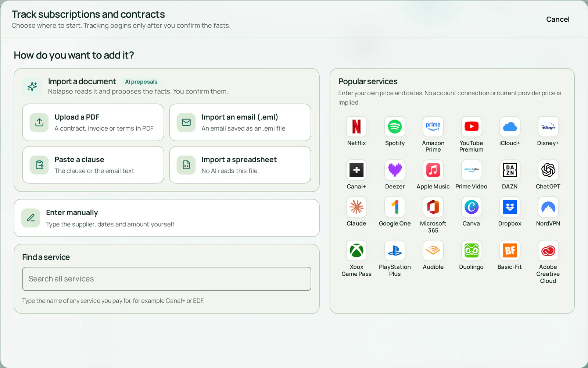Select the Audible service icon
Screen dimensions: 588x368
coord(433,251)
